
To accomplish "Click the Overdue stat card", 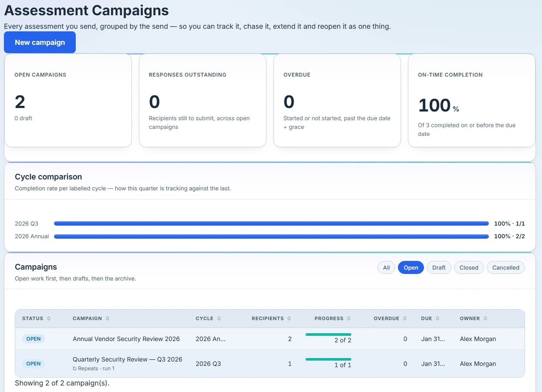I will 337,100.
